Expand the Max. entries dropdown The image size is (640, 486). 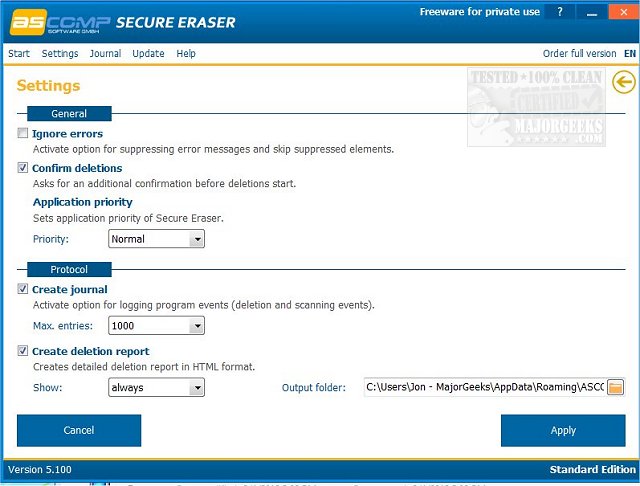(156, 326)
